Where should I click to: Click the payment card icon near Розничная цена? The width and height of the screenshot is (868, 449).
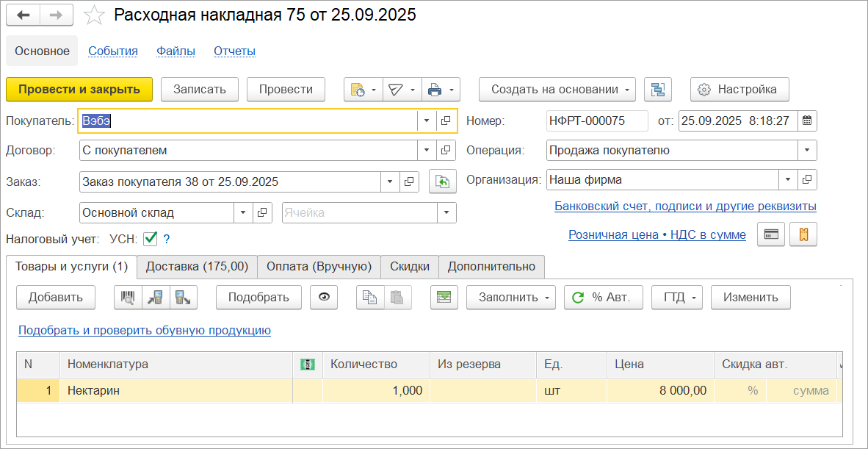point(770,234)
